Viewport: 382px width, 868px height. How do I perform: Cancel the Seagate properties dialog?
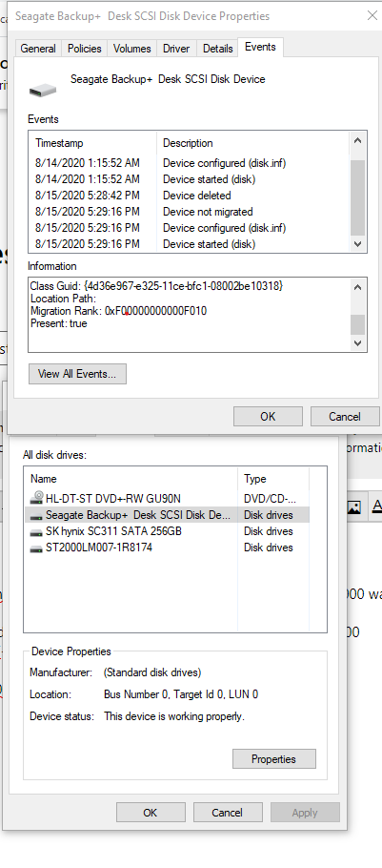(x=345, y=416)
